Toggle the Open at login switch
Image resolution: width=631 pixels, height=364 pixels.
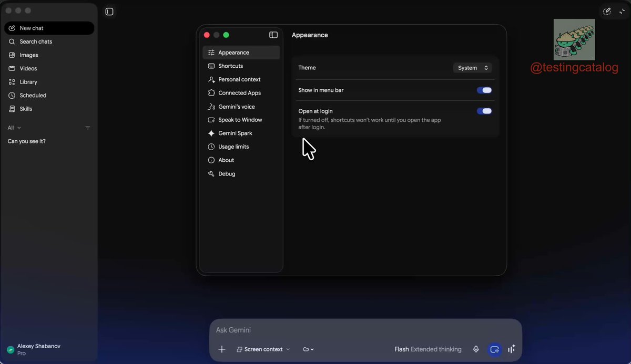click(484, 111)
